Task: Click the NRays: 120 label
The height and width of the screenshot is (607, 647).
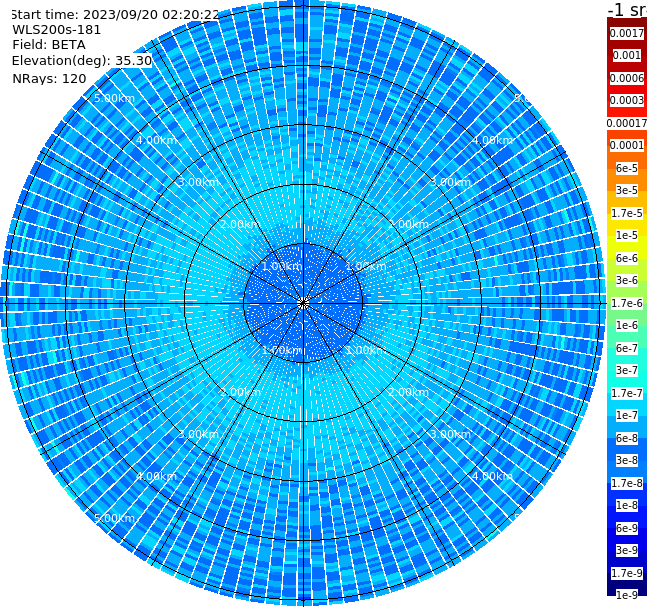Action: (x=49, y=78)
